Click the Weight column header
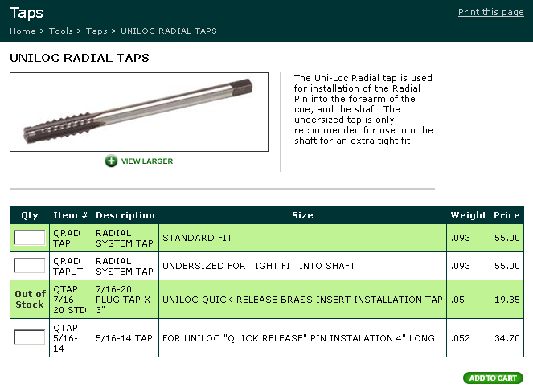Screen dimensions: 533x392 tap(469, 215)
